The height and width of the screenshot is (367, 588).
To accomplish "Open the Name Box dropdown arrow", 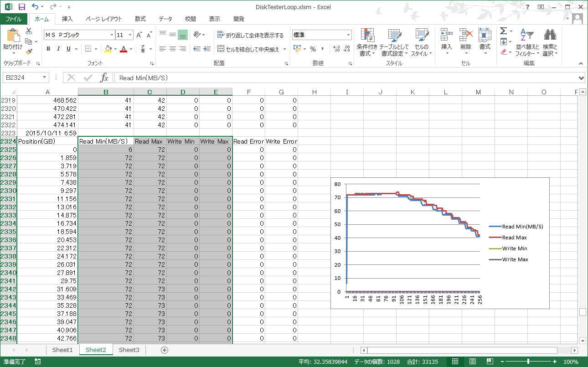I will click(44, 78).
